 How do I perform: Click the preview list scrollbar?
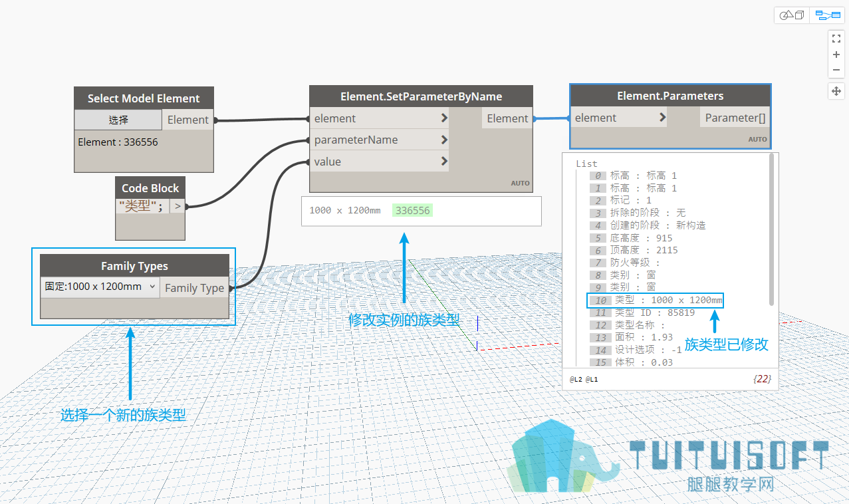[771, 229]
